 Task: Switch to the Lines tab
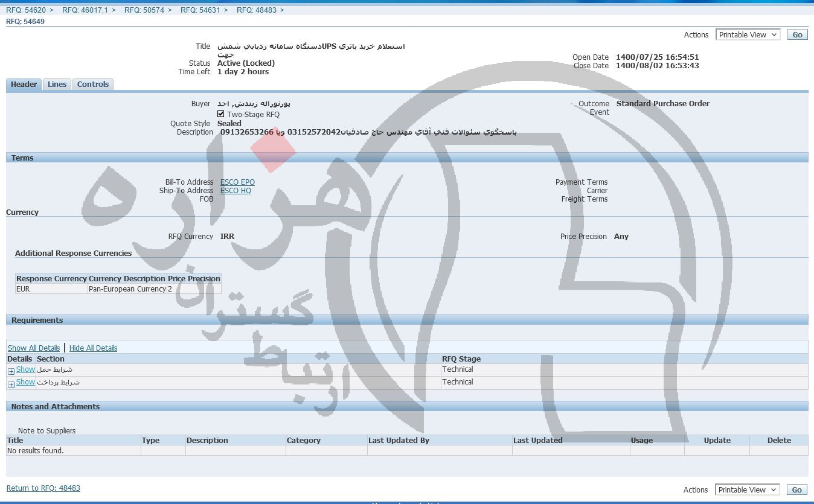click(57, 85)
